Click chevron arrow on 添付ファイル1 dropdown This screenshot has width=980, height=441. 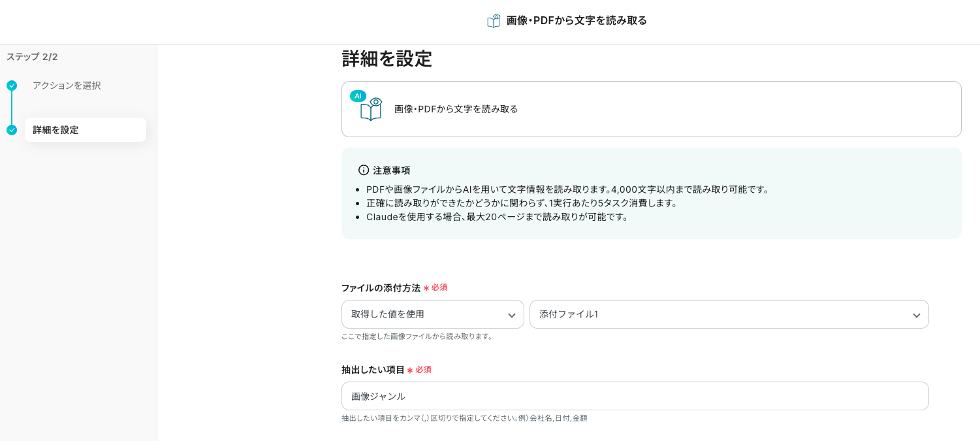917,316
